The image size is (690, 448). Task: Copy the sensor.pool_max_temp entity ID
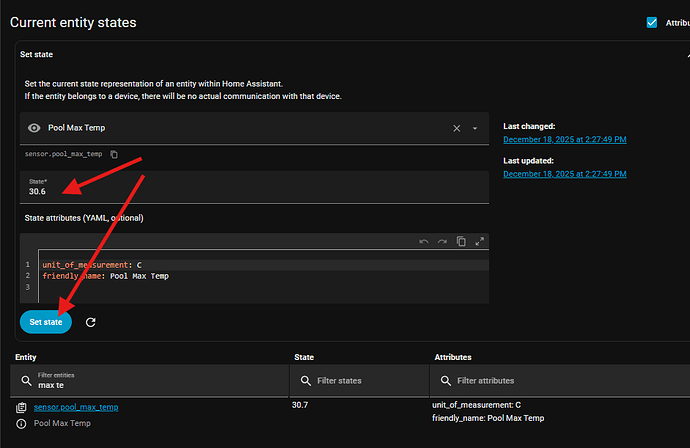tap(114, 154)
